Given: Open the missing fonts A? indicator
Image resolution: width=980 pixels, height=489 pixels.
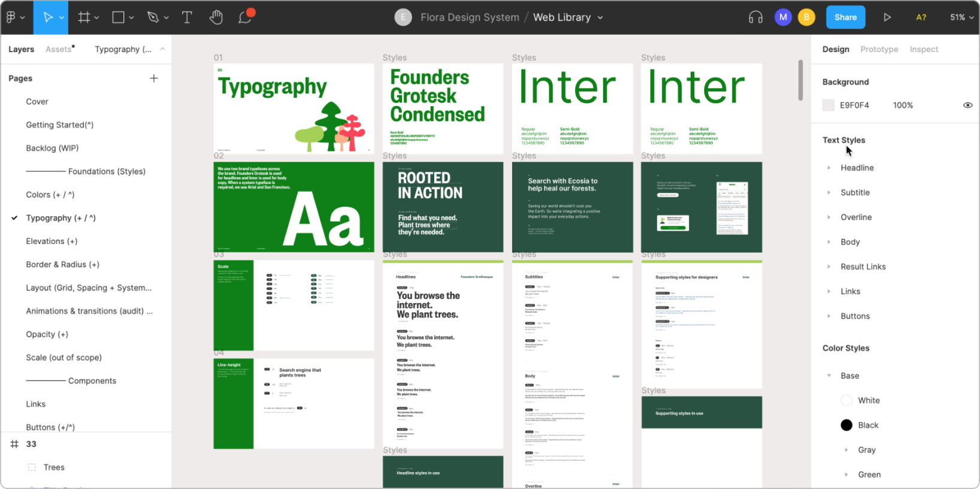Looking at the screenshot, I should click(x=921, y=17).
